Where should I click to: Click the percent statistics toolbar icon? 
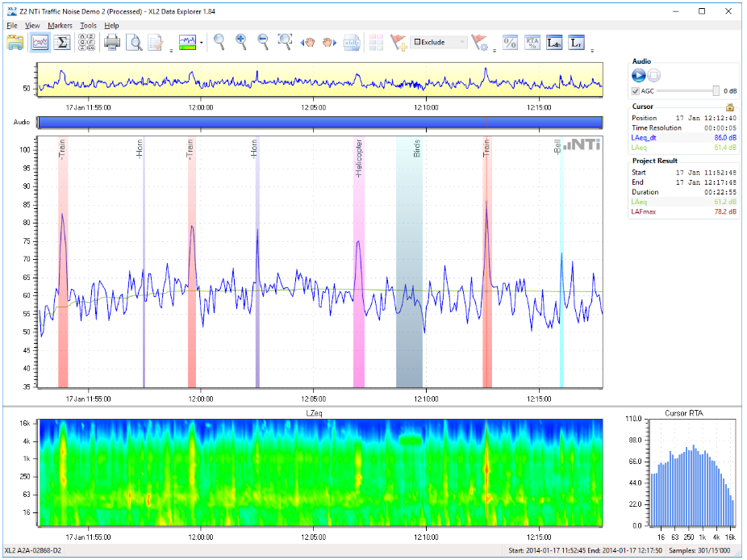[510, 43]
